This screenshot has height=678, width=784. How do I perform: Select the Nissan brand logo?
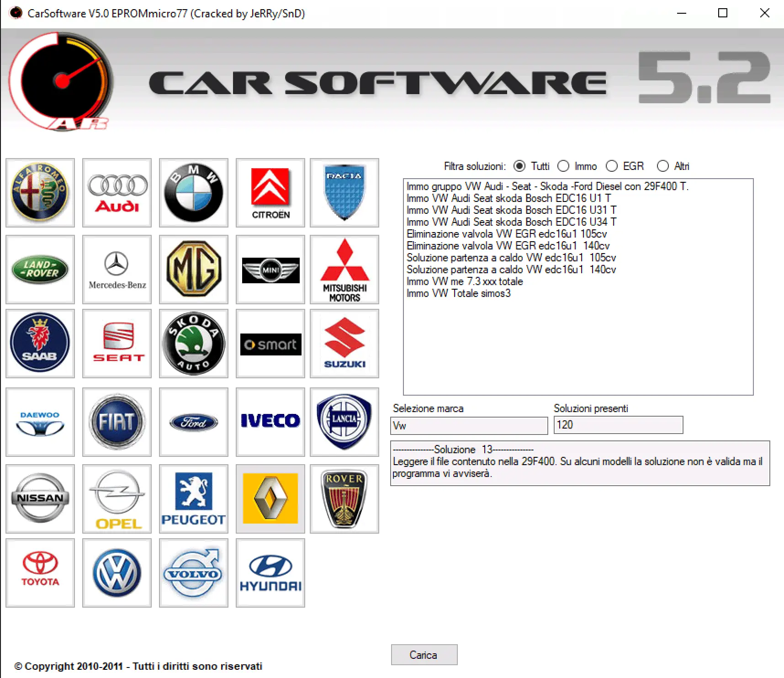click(x=40, y=498)
